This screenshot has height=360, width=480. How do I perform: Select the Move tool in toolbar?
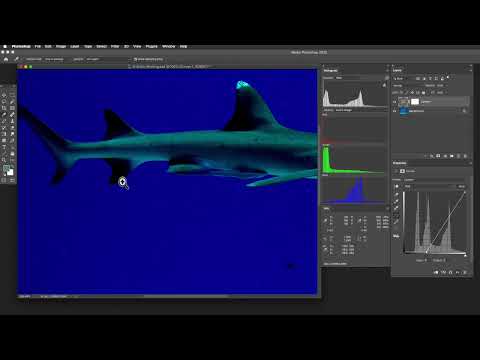[4, 95]
